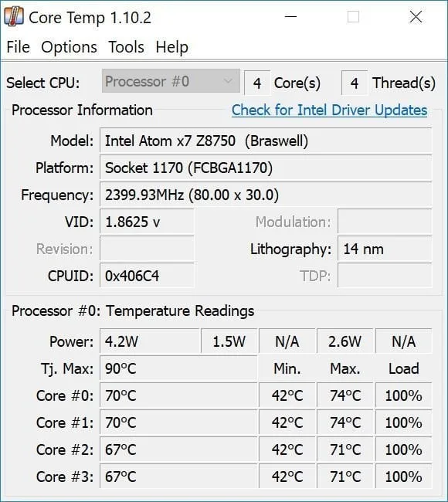Click the power reading 1.5W
This screenshot has height=502, width=448.
click(x=229, y=341)
